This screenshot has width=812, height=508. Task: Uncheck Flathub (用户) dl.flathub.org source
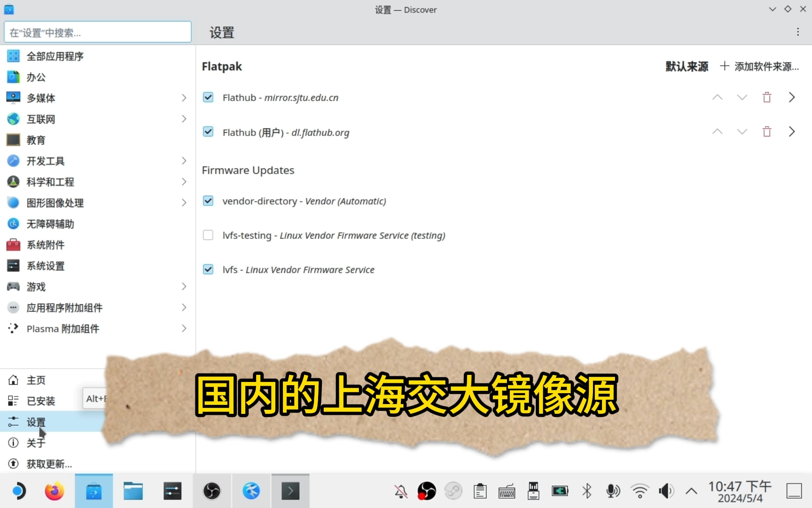[x=208, y=132]
